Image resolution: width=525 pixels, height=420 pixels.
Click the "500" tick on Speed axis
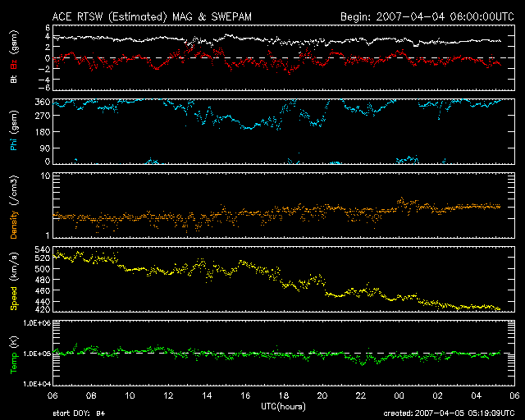(43, 269)
